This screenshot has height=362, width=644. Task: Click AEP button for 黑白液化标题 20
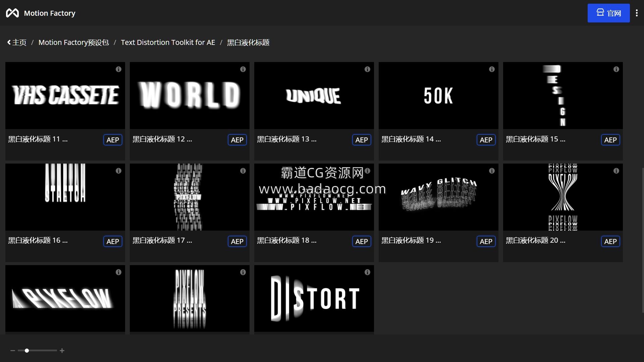coord(610,241)
